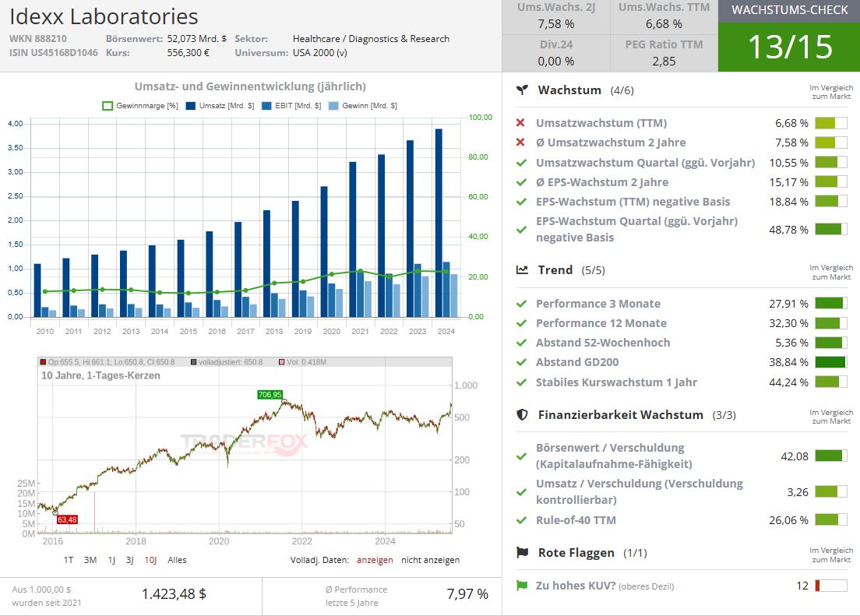Toggle the EBIT [Mrd. $] legend entry
The image size is (860, 616).
click(x=291, y=106)
